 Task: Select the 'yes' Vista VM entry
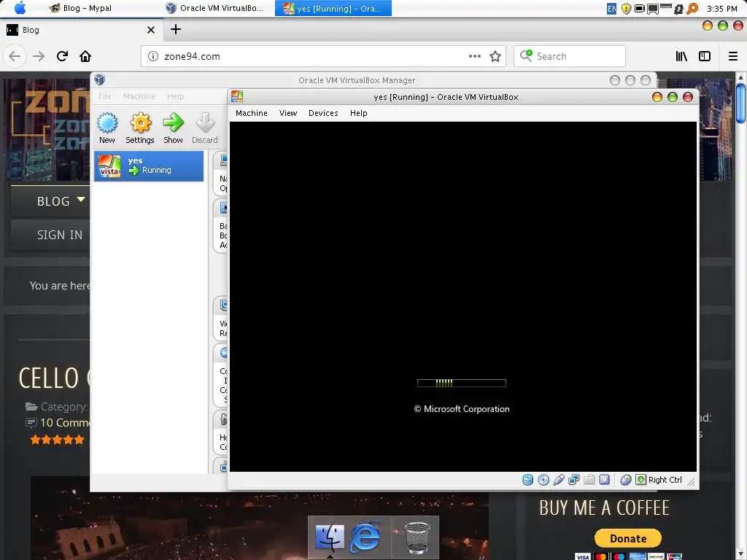pos(149,166)
